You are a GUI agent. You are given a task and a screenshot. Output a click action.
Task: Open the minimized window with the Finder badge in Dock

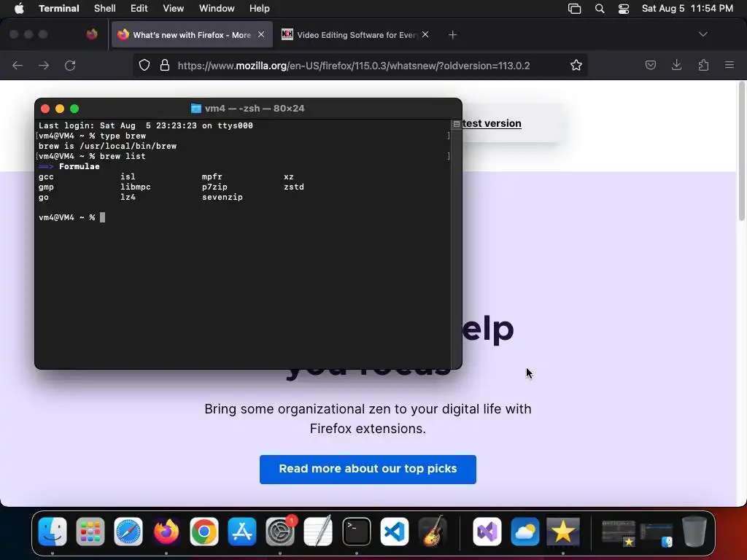click(x=657, y=534)
